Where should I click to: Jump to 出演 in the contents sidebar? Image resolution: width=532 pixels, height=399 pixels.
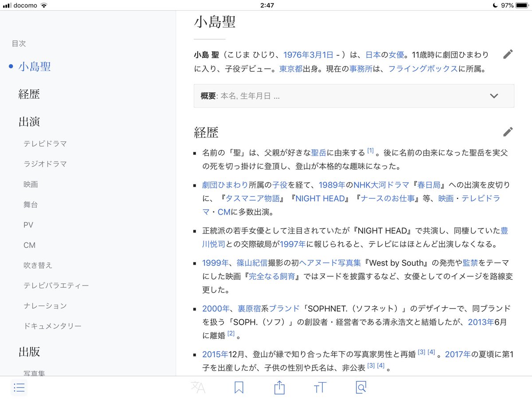click(x=29, y=122)
